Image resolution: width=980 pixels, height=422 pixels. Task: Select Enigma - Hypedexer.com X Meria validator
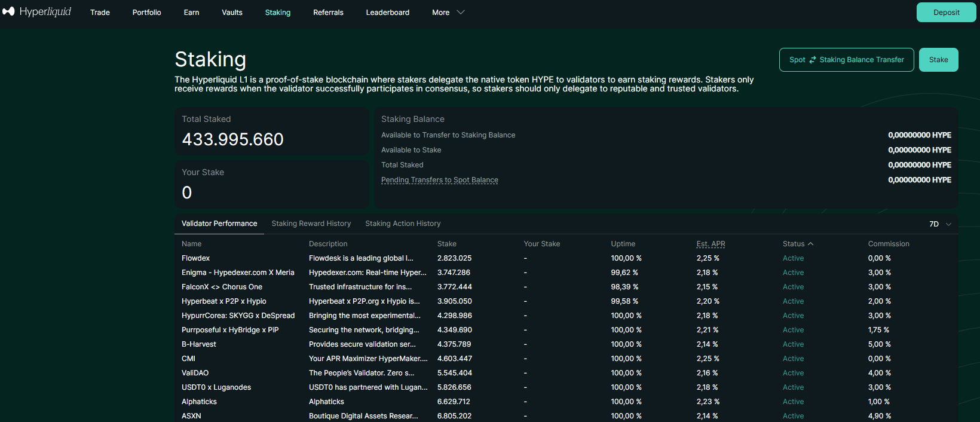tap(566, 273)
